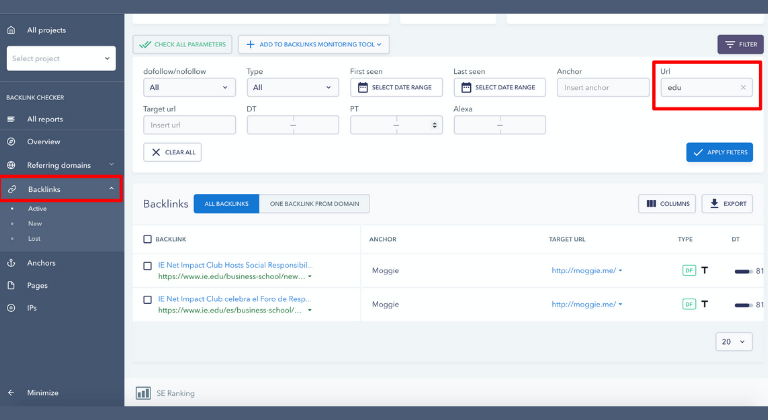Click the DT range slider

(x=292, y=125)
